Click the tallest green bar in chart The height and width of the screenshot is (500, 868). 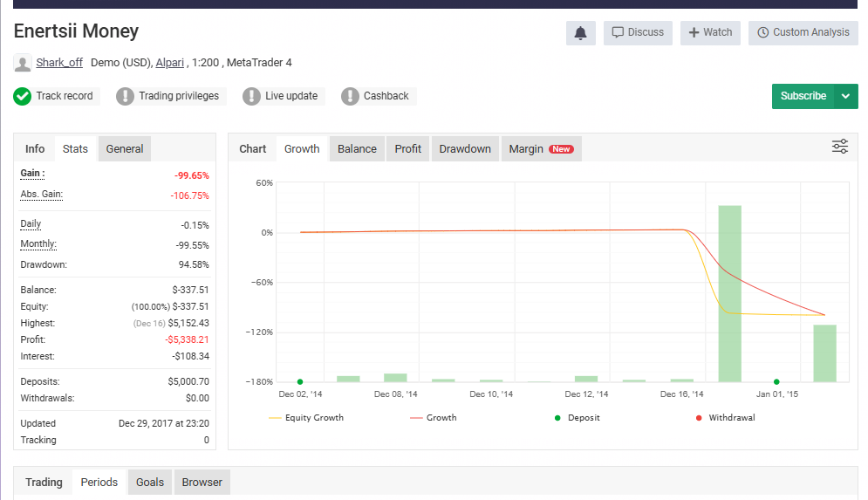tap(729, 293)
